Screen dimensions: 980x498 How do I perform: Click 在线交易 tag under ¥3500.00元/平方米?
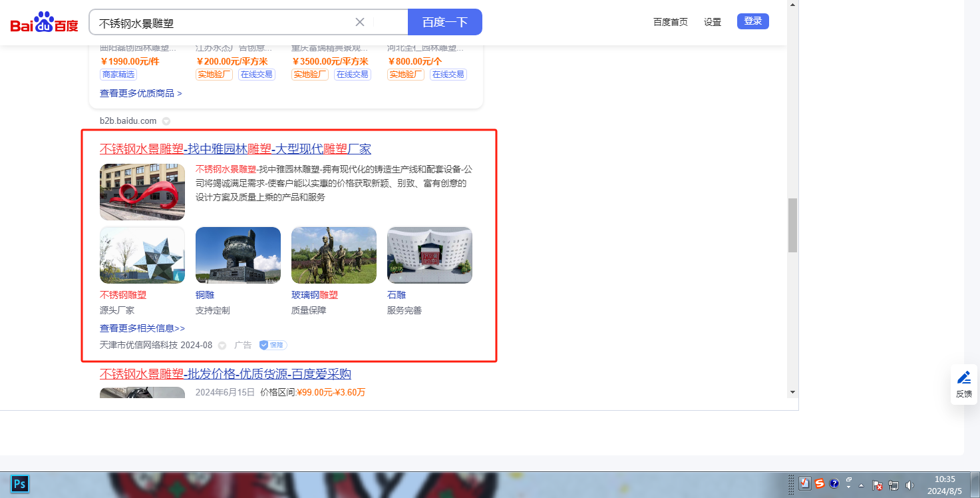[x=353, y=75]
